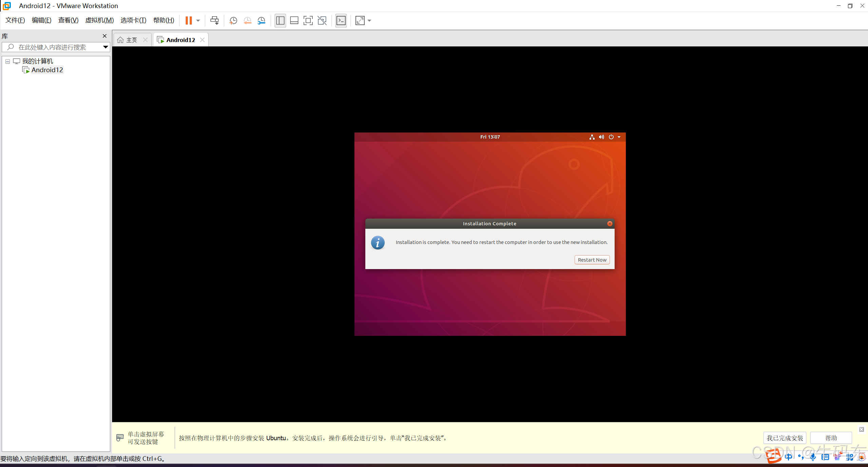Screen dimensions: 868x467
Task: Open the 虚拟机(M) menu
Action: pyautogui.click(x=99, y=20)
